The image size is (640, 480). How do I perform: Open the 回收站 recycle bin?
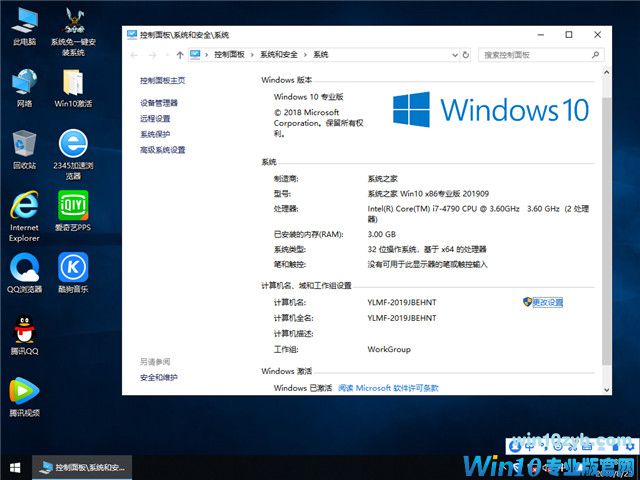tap(24, 149)
